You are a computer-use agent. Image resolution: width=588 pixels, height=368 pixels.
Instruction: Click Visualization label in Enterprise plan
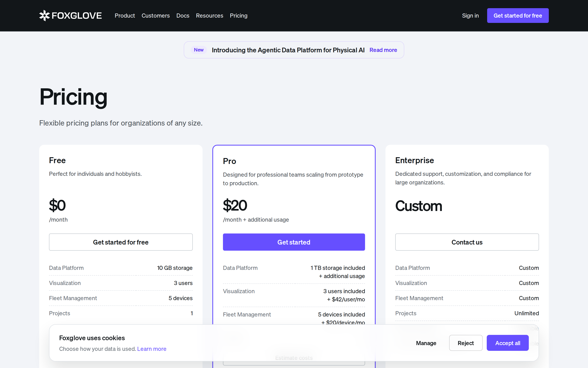[x=411, y=283]
